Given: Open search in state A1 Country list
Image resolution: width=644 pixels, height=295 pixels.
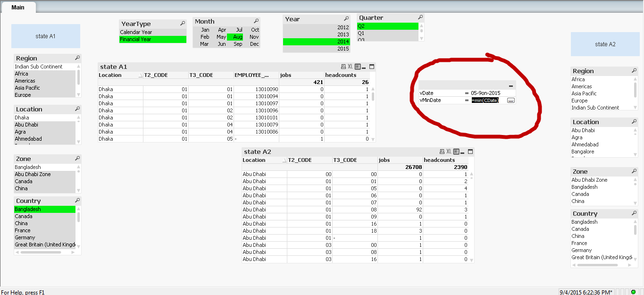Looking at the screenshot, I should [x=77, y=201].
